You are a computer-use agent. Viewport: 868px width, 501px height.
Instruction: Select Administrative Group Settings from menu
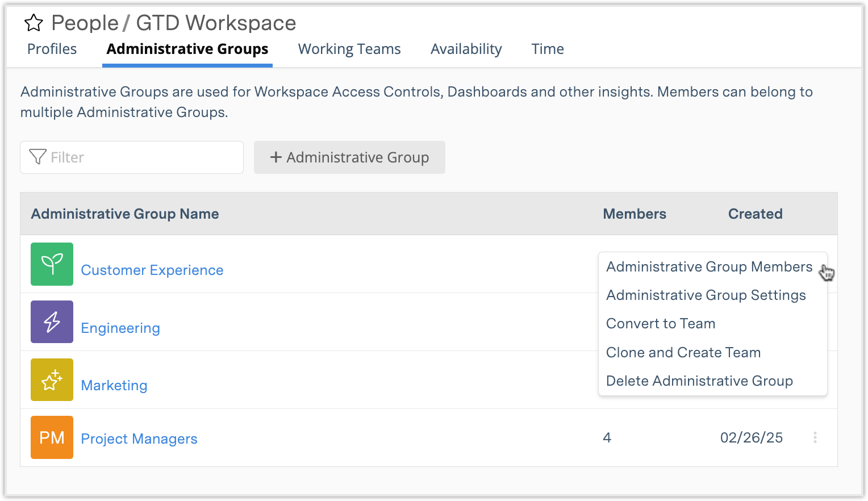tap(706, 295)
